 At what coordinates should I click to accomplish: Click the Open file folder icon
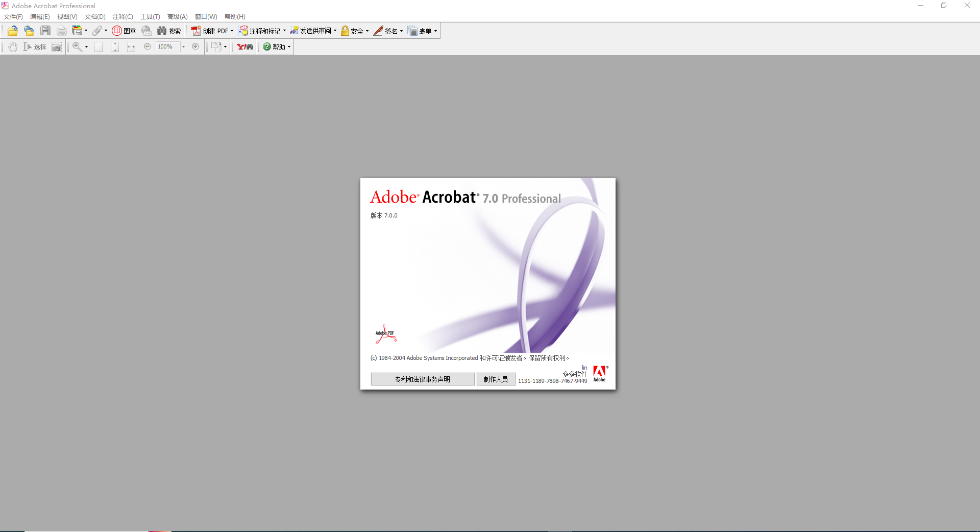[13, 31]
